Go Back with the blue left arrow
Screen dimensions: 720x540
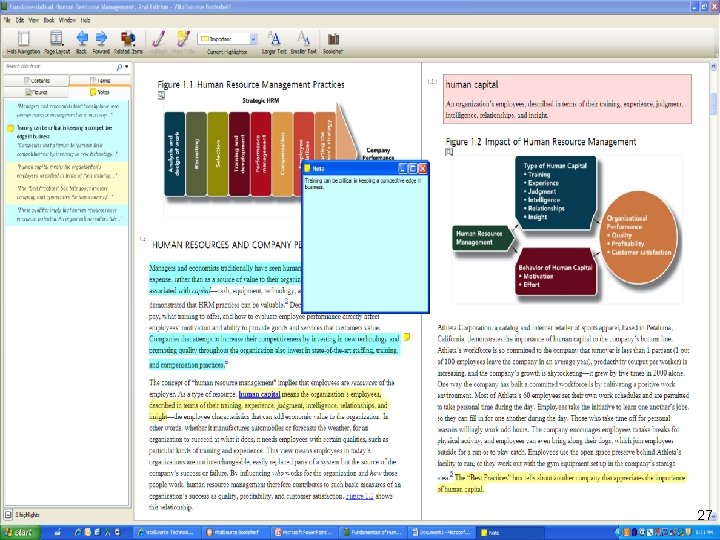click(82, 39)
